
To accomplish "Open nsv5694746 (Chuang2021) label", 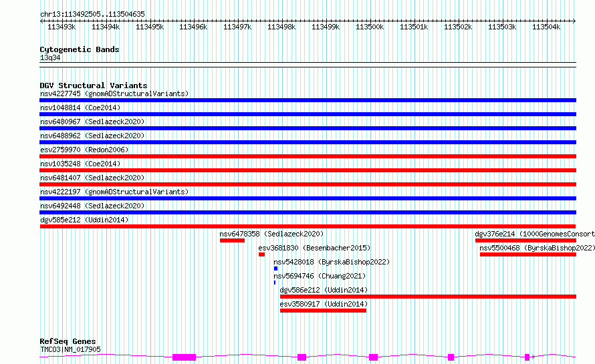I will pos(320,276).
